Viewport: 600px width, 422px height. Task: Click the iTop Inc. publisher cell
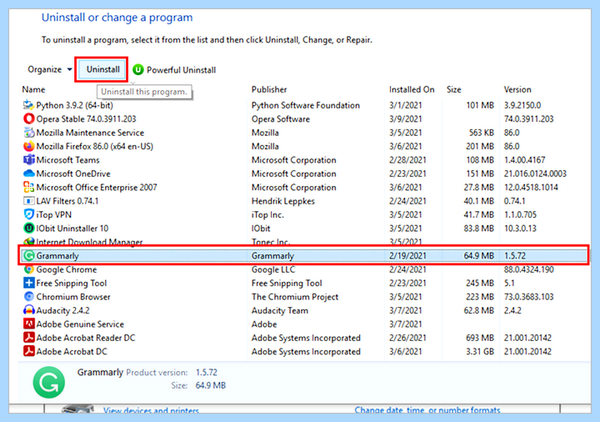coord(267,215)
